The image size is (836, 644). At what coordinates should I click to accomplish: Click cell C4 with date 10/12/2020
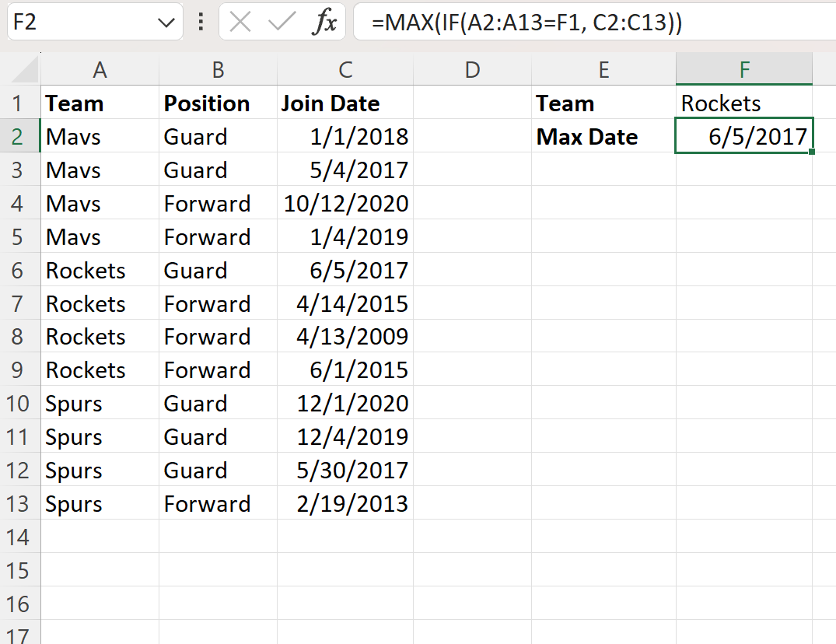click(345, 203)
